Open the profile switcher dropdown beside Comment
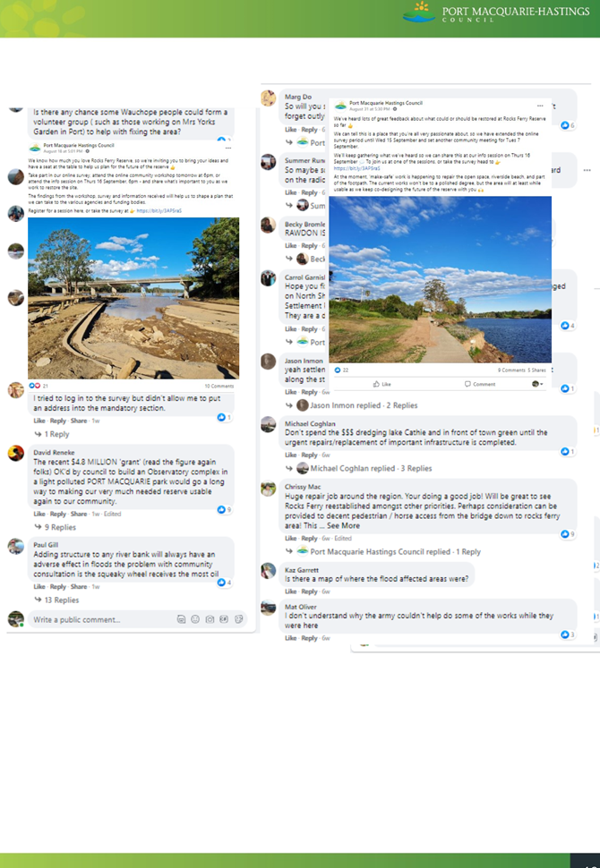This screenshot has height=868, width=600. point(537,384)
